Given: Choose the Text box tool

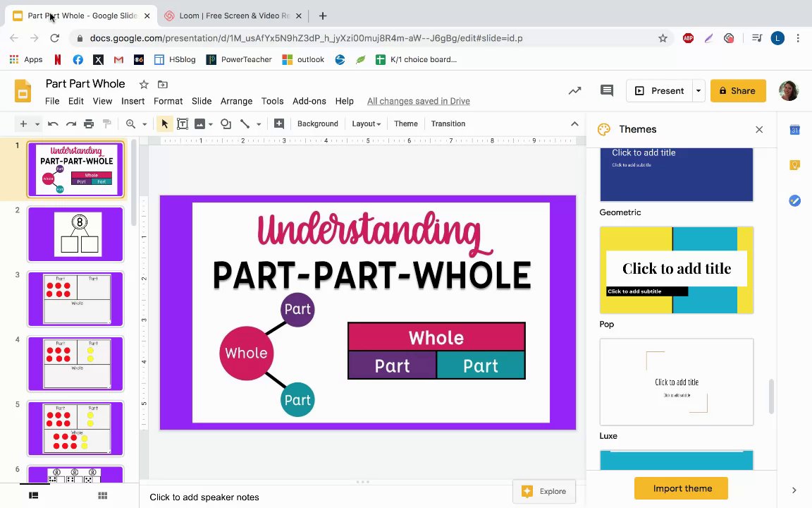Looking at the screenshot, I should [183, 124].
